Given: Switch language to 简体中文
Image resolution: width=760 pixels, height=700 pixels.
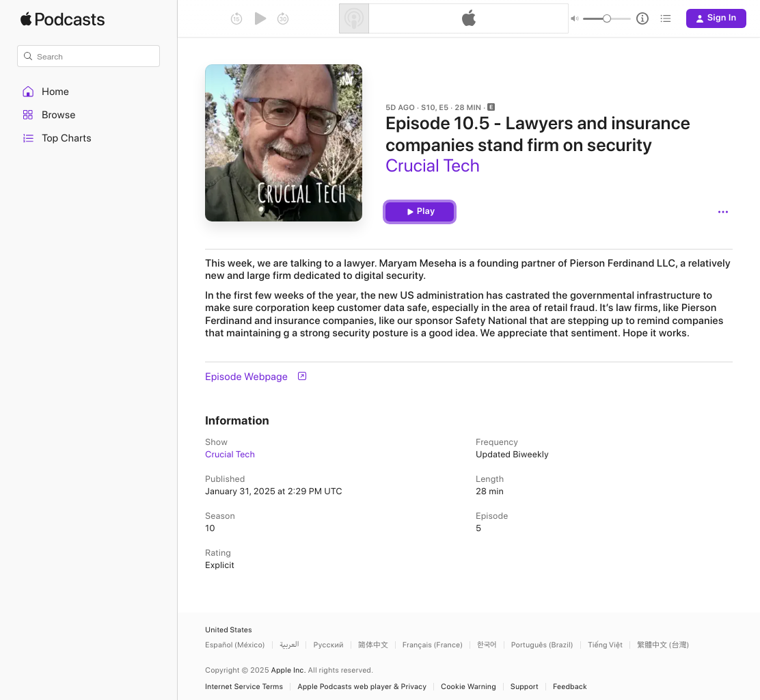Looking at the screenshot, I should [372, 645].
